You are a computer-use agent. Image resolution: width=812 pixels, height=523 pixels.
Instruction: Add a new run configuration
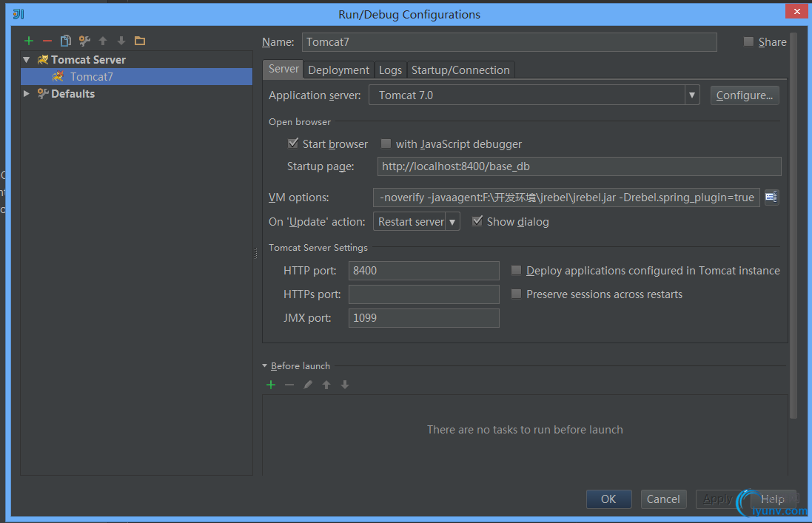(28, 41)
